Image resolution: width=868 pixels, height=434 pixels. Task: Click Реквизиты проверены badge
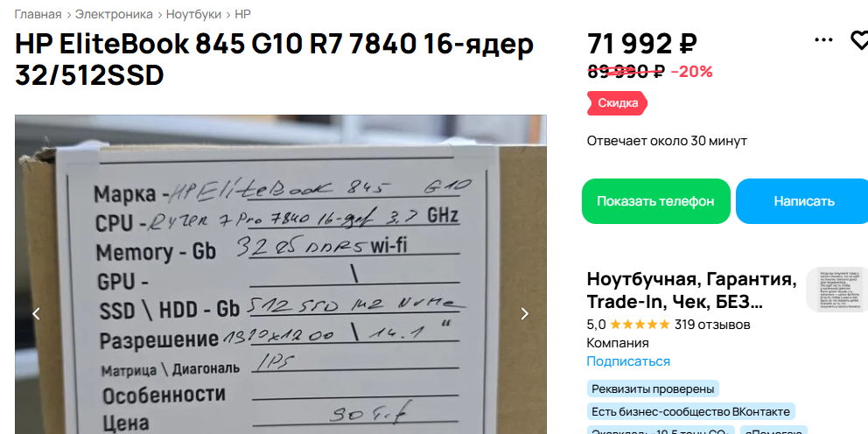tap(654, 389)
